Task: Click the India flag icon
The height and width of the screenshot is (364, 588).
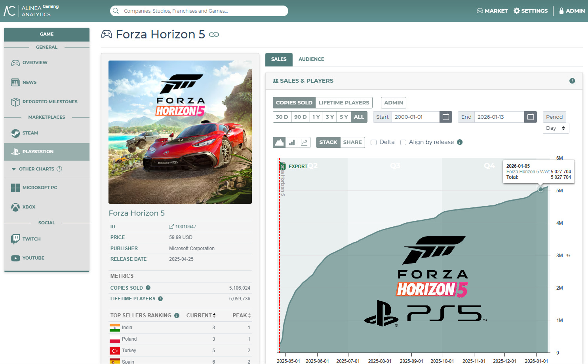Action: [115, 328]
